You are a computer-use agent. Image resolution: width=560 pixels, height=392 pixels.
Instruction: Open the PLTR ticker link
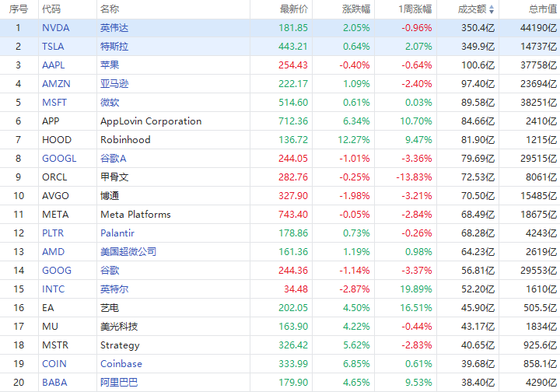pos(53,233)
